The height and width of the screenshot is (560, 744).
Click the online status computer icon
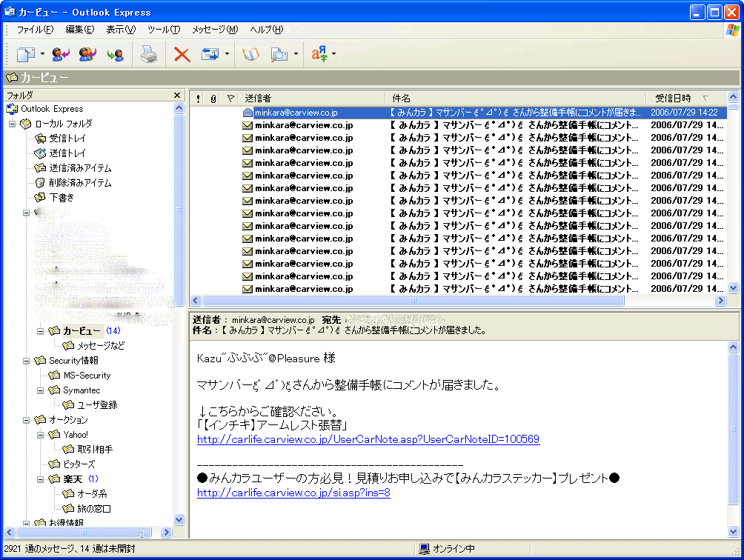point(424,549)
